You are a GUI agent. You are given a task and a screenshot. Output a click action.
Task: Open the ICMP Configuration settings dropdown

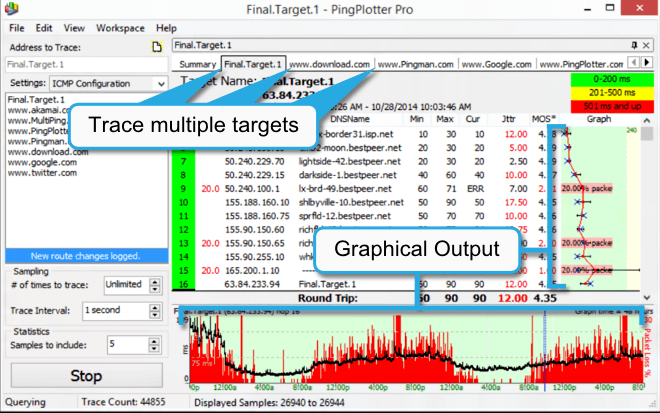pos(108,83)
